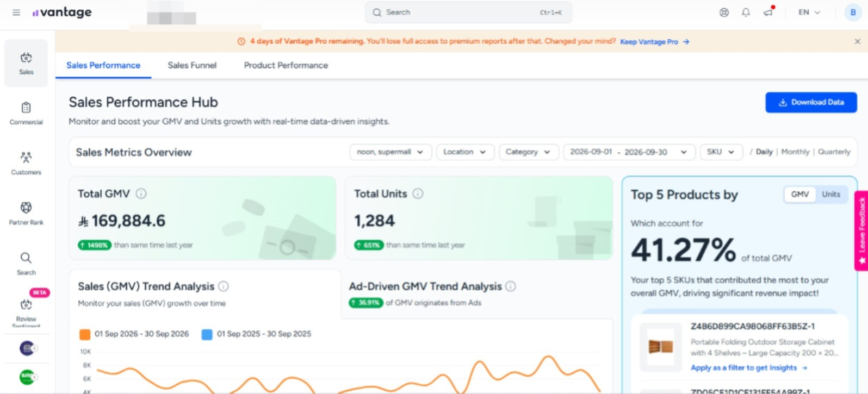Switch to Sales Performance tab

pyautogui.click(x=103, y=65)
